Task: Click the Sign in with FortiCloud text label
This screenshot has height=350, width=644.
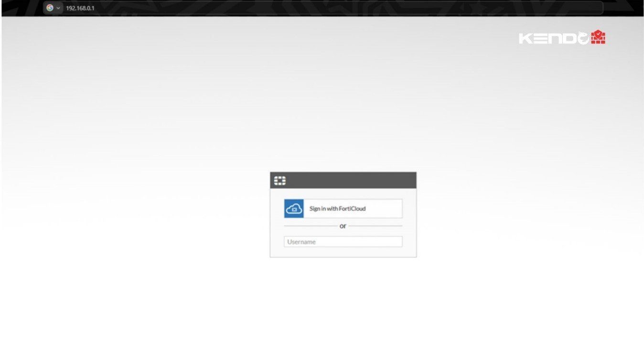Action: (x=338, y=208)
